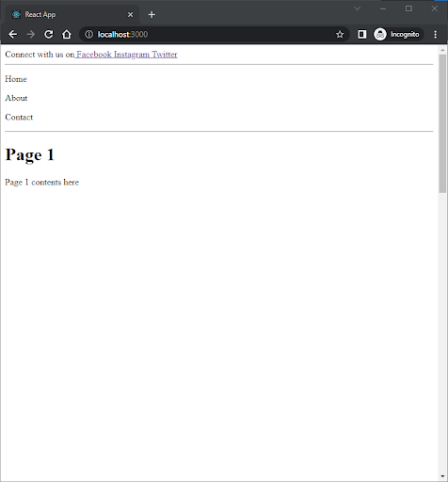Go to About in the navigation
Image resolution: width=448 pixels, height=482 pixels.
coord(16,98)
